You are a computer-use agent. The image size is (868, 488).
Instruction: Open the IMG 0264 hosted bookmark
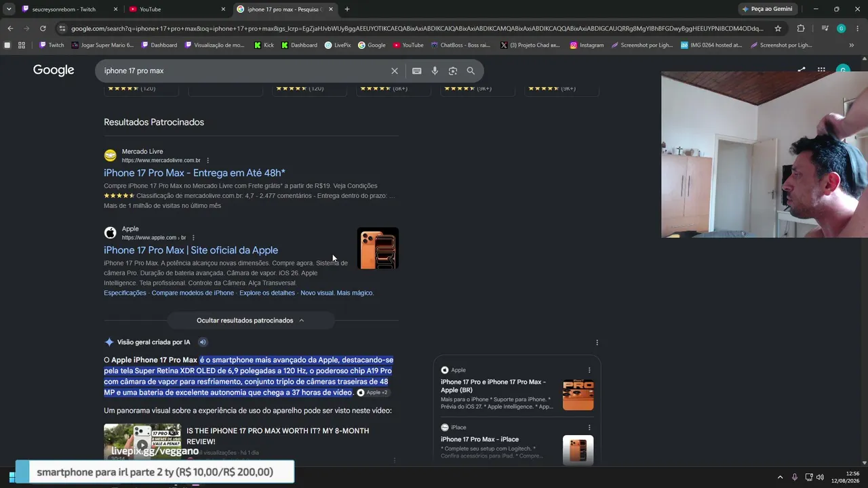click(711, 45)
